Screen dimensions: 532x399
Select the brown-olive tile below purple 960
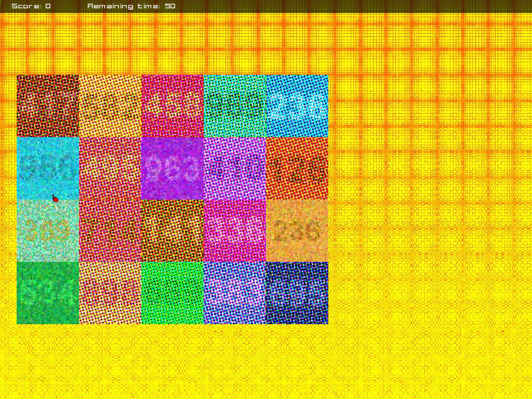coord(172,231)
